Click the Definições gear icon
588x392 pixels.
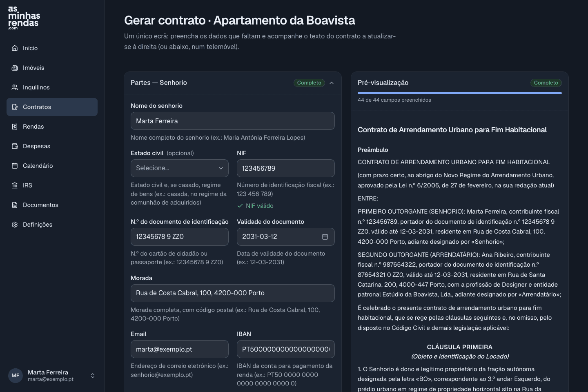(15, 225)
